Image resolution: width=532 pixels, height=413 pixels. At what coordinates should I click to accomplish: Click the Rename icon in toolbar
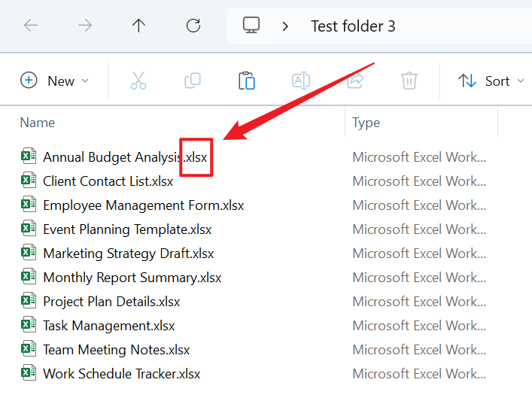301,80
